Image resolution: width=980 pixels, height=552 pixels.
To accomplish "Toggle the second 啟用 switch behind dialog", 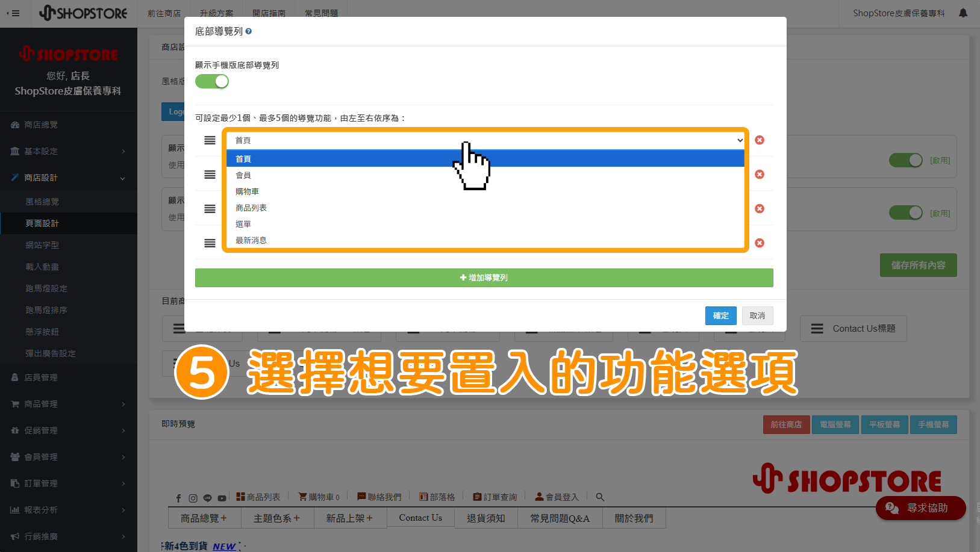I will point(906,212).
